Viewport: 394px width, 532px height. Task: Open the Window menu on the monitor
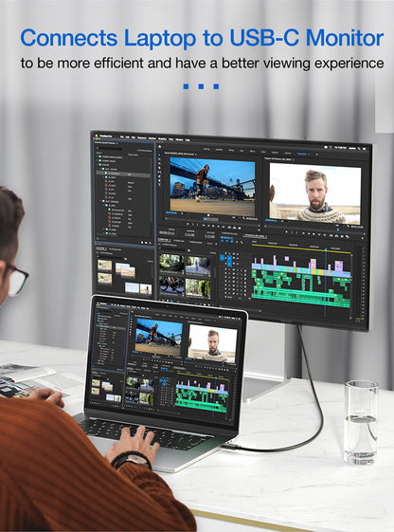coord(179,139)
